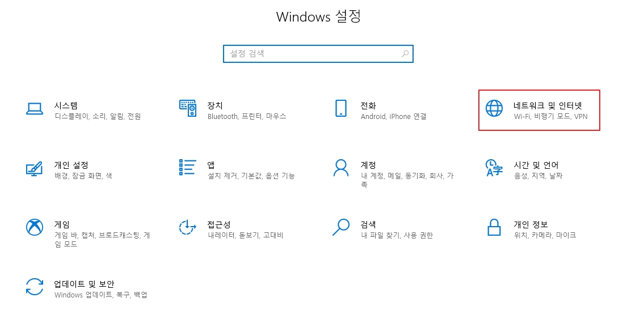Click the 장치 keyboard and speaker icon
The width and height of the screenshot is (644, 336).
click(188, 108)
